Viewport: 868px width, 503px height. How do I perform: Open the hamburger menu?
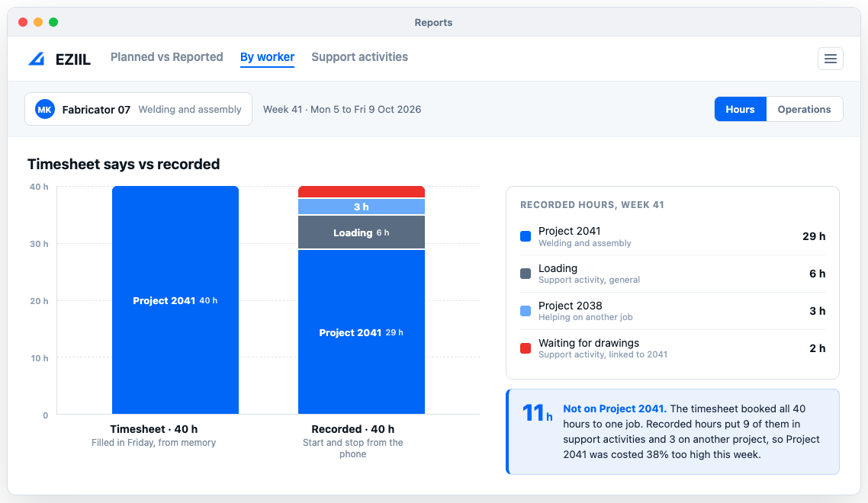click(831, 59)
